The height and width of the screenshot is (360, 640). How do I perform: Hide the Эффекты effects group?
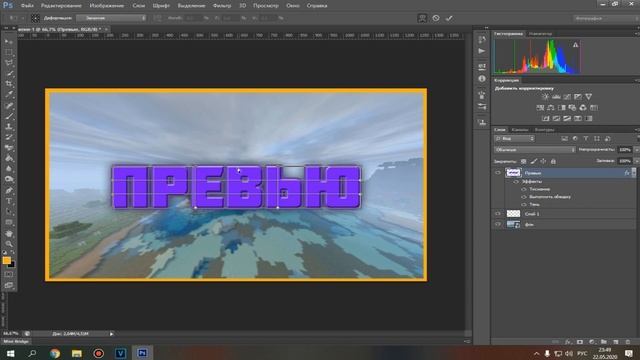pyautogui.click(x=516, y=182)
